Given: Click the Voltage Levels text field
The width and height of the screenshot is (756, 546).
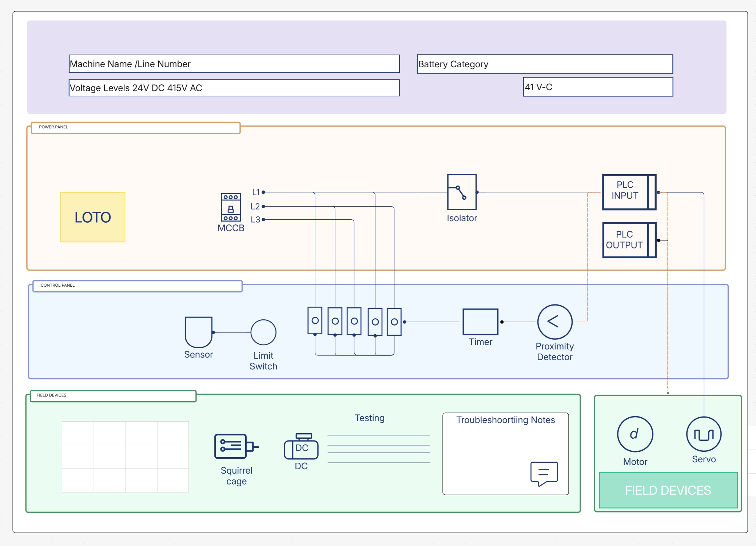Looking at the screenshot, I should 234,88.
